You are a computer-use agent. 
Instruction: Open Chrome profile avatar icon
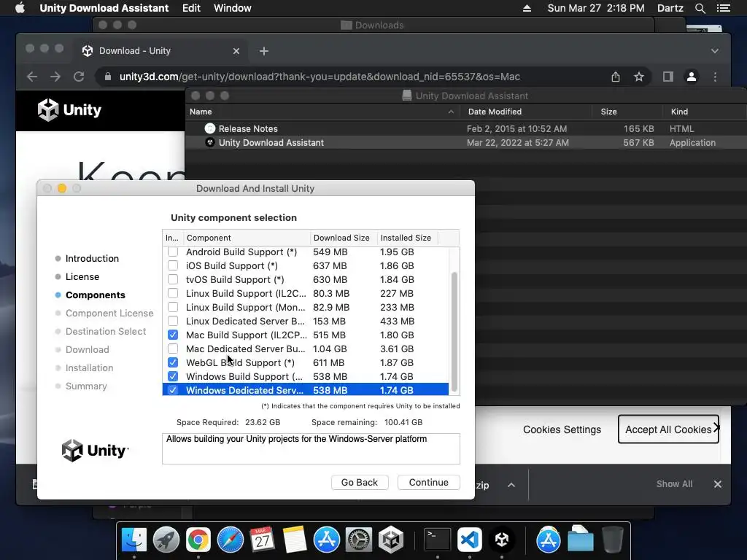[692, 77]
